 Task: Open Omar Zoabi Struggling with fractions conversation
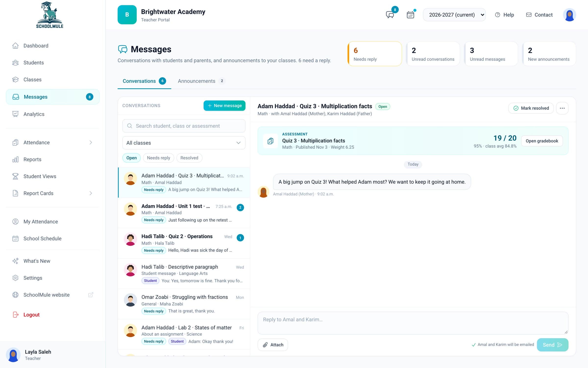pos(184,304)
